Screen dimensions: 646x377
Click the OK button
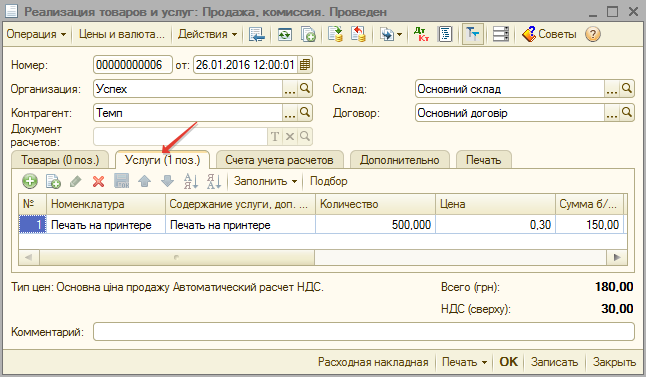(x=508, y=362)
